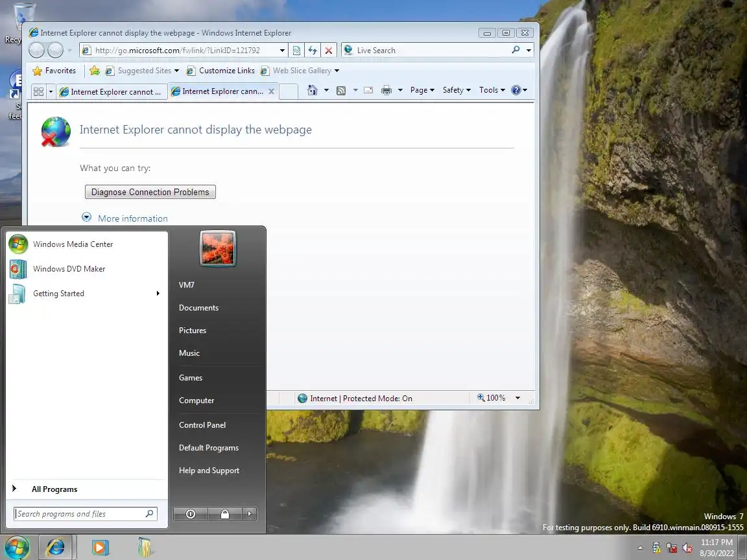
Task: Click the address bar URL field
Action: pyautogui.click(x=179, y=51)
